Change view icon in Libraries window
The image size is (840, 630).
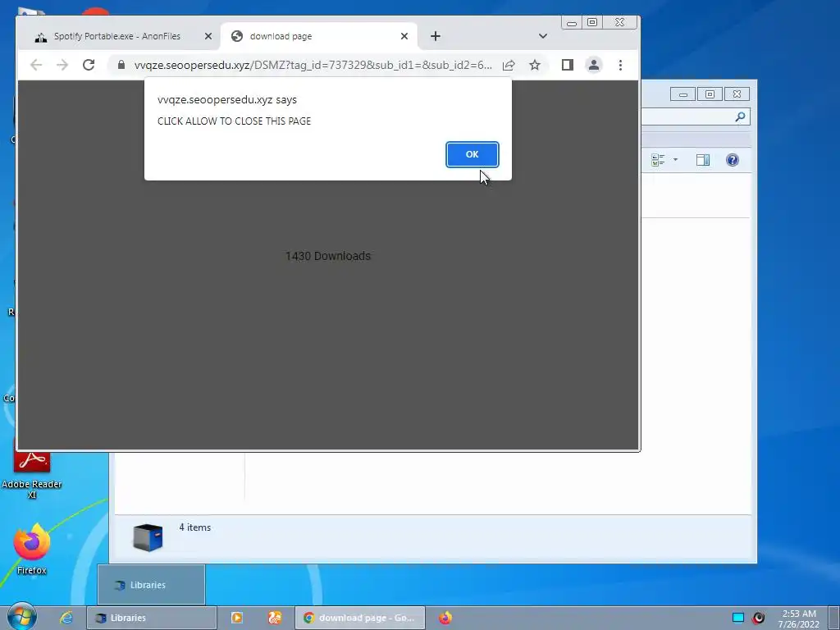pyautogui.click(x=658, y=160)
